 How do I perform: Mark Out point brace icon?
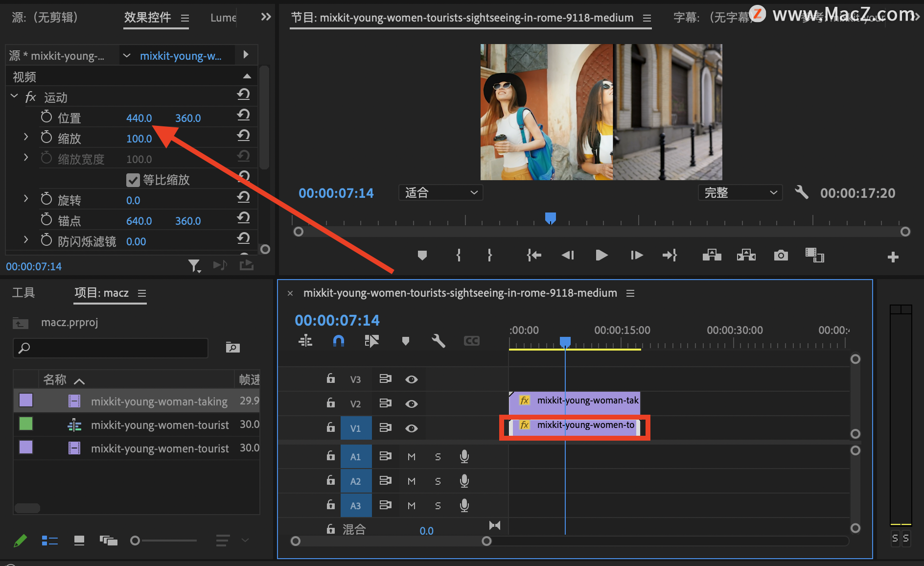click(489, 255)
